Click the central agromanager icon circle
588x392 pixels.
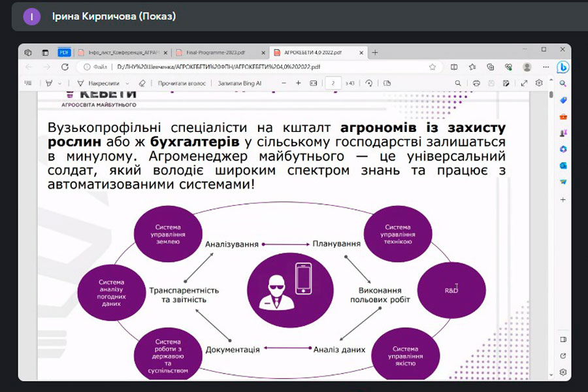(x=290, y=290)
